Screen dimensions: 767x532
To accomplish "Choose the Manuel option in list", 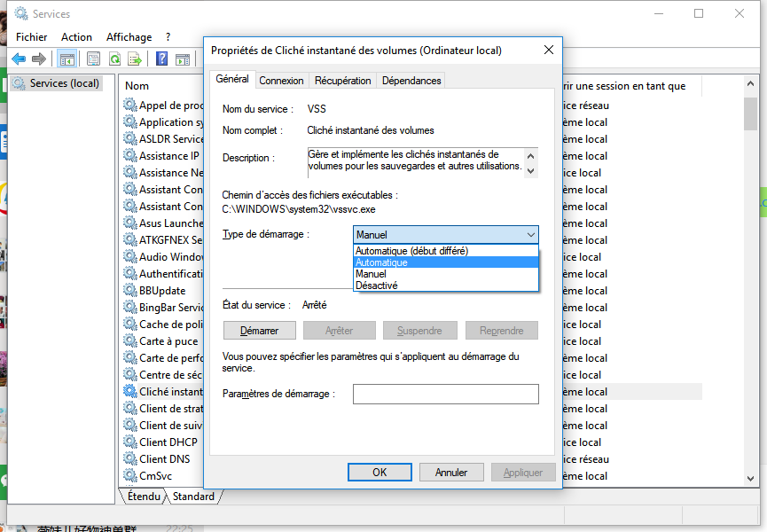I will (x=446, y=274).
